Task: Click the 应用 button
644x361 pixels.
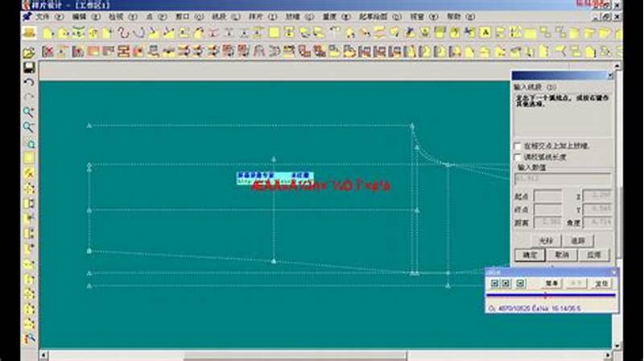Action: (x=594, y=255)
